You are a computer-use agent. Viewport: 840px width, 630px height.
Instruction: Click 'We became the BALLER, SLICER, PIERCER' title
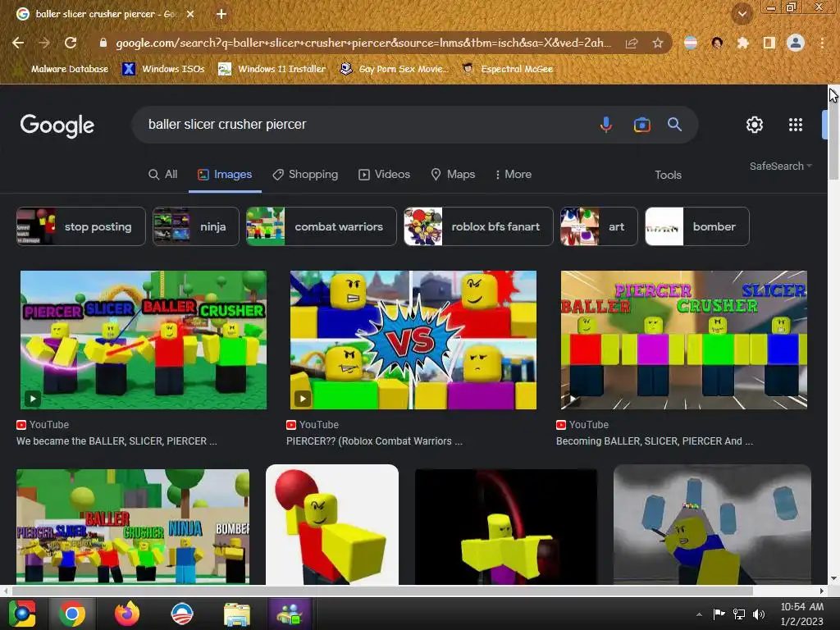(116, 441)
